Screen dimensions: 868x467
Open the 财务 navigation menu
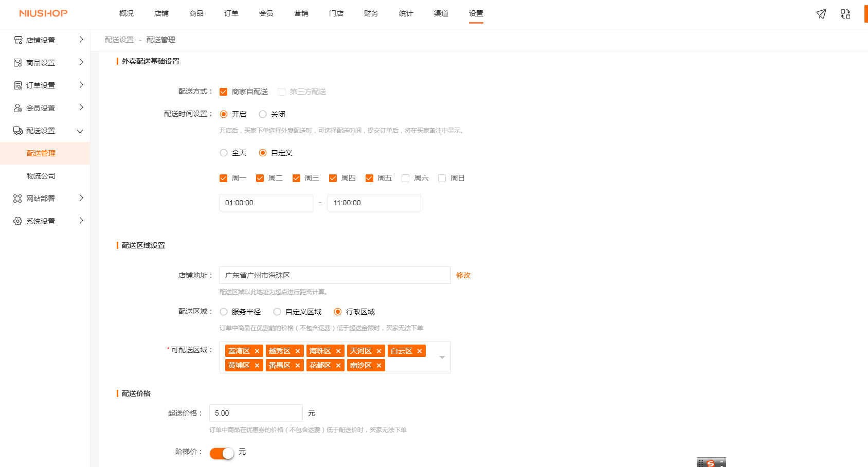pos(371,14)
